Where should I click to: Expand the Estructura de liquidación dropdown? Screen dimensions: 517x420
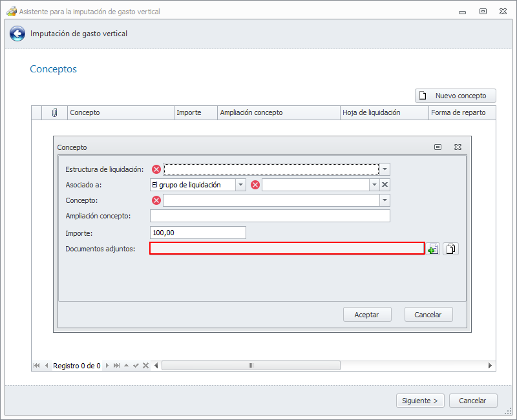(385, 169)
